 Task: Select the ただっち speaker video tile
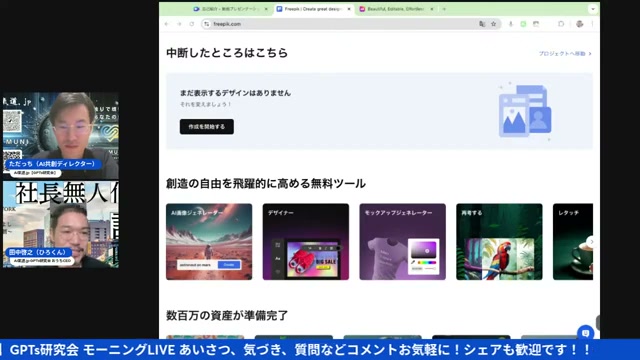(61, 136)
